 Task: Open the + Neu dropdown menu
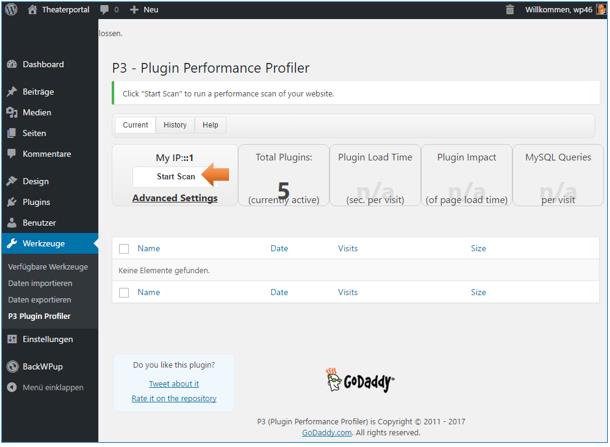pyautogui.click(x=146, y=10)
